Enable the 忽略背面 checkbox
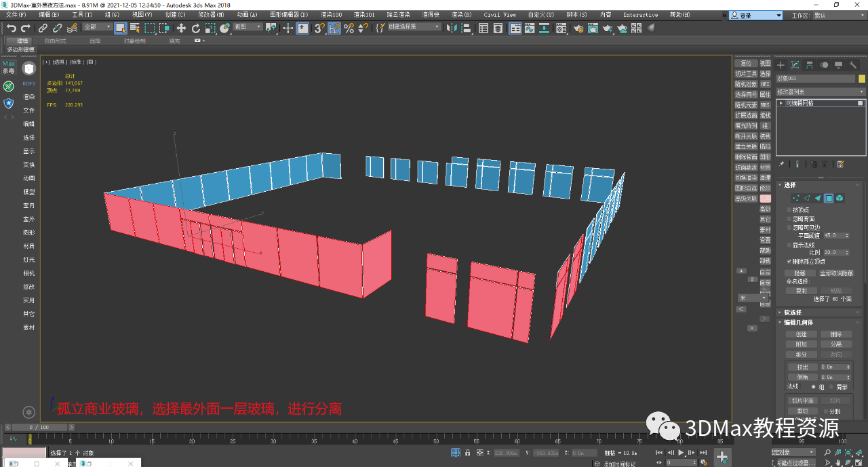The width and height of the screenshot is (868, 467). click(789, 218)
